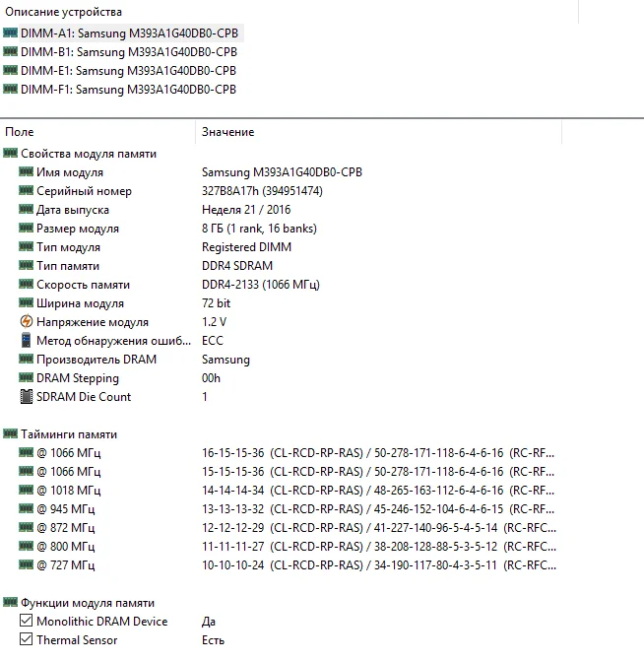Image resolution: width=644 pixels, height=661 pixels.
Task: Select the 'SDRAM Die Count' field label
Action: (x=84, y=397)
